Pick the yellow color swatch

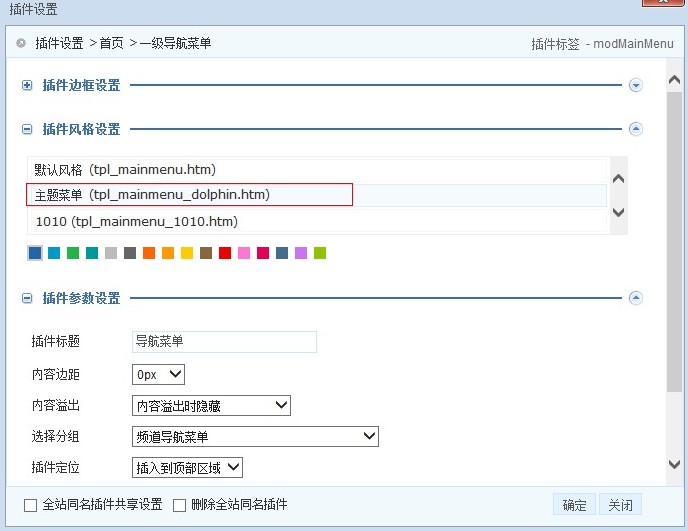(x=187, y=254)
